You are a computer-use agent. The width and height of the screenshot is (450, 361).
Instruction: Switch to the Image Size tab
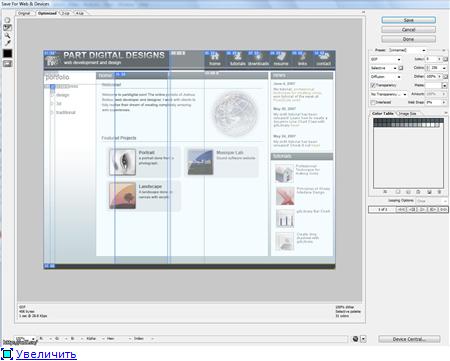click(x=407, y=114)
